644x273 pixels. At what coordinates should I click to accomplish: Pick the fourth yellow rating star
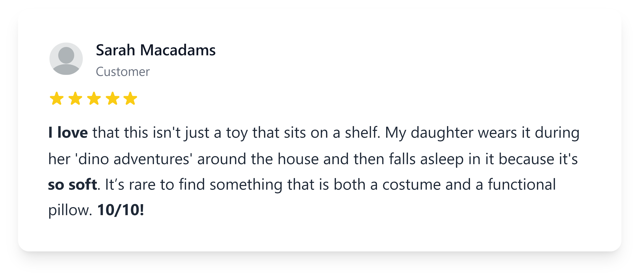(x=112, y=98)
